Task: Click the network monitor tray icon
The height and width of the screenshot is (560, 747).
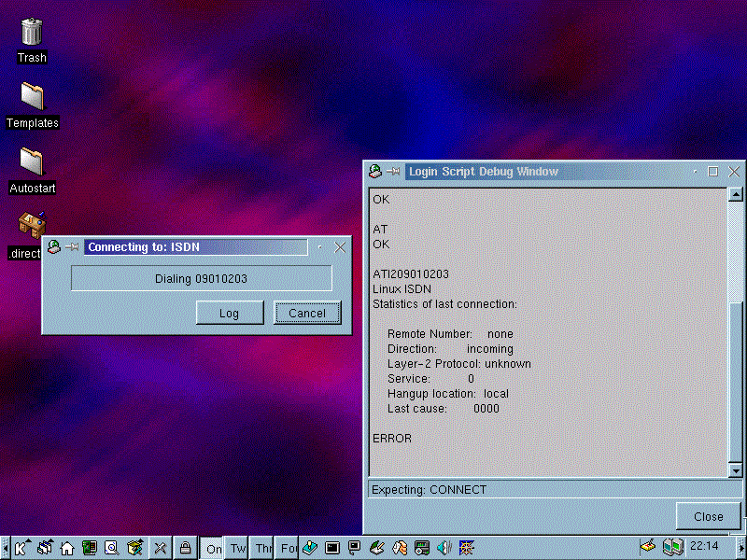Action: 672,546
